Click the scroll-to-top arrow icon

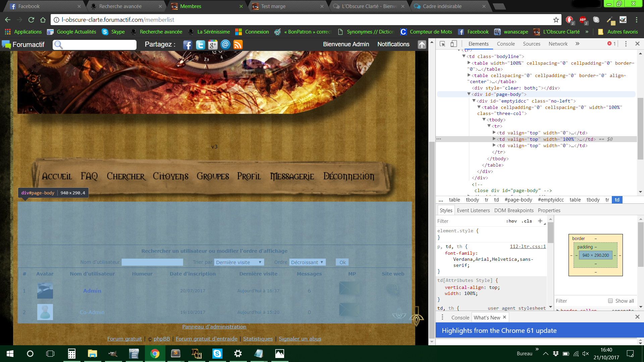[x=422, y=45]
